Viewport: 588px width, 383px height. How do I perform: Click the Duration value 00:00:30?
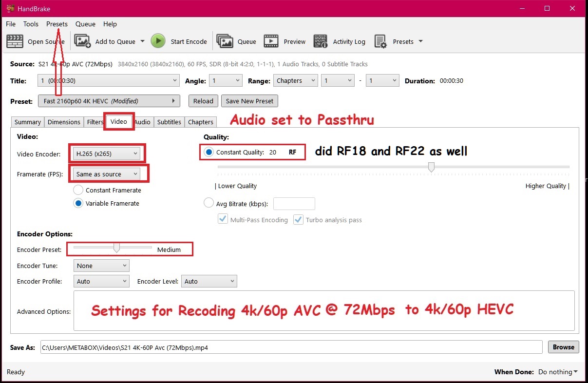(x=452, y=81)
